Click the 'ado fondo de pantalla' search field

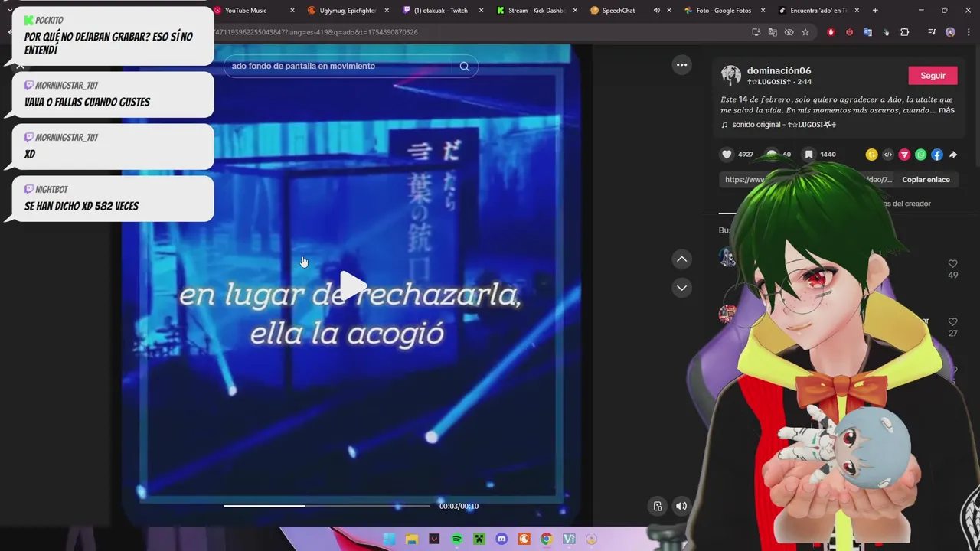coord(337,66)
